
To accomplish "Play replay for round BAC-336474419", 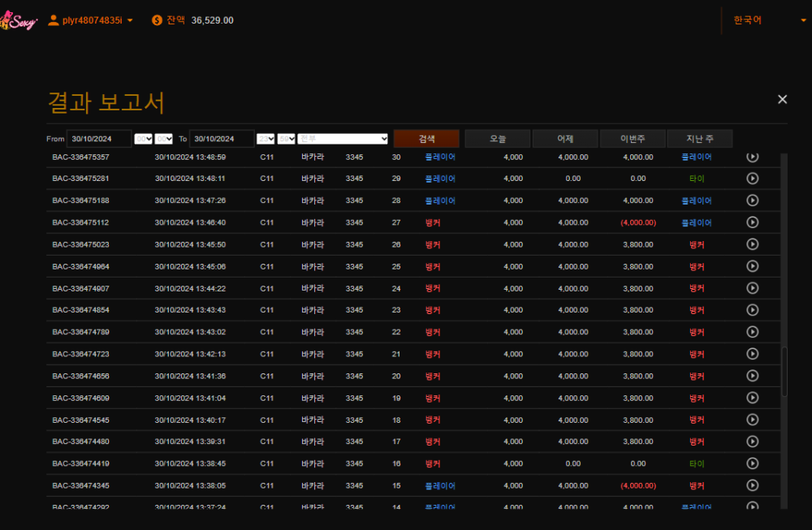I will click(752, 463).
